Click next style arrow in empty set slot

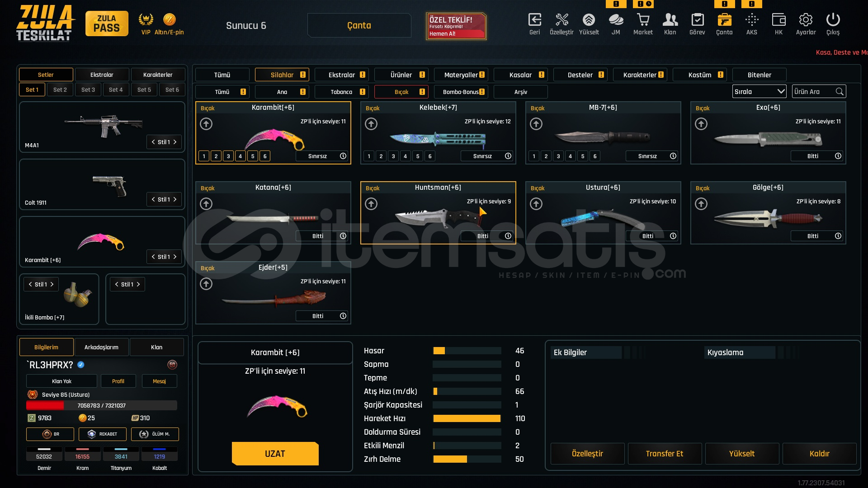pyautogui.click(x=138, y=284)
